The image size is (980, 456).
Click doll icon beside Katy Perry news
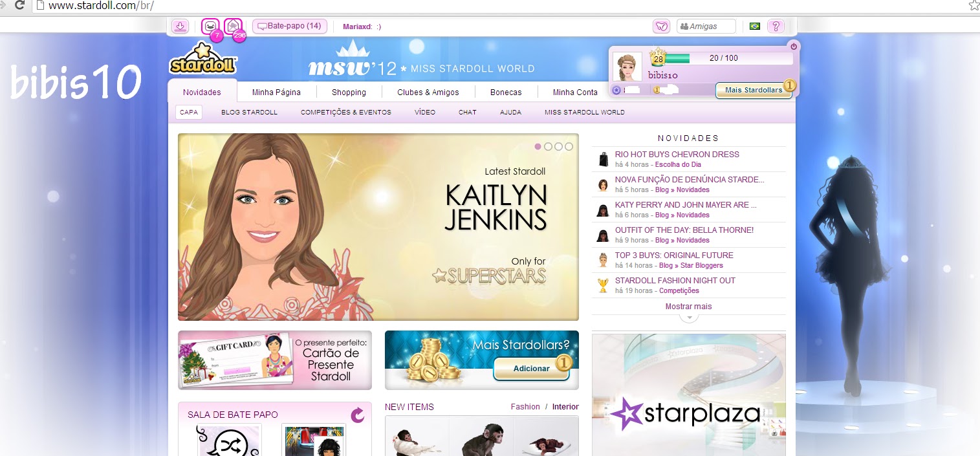pos(603,210)
